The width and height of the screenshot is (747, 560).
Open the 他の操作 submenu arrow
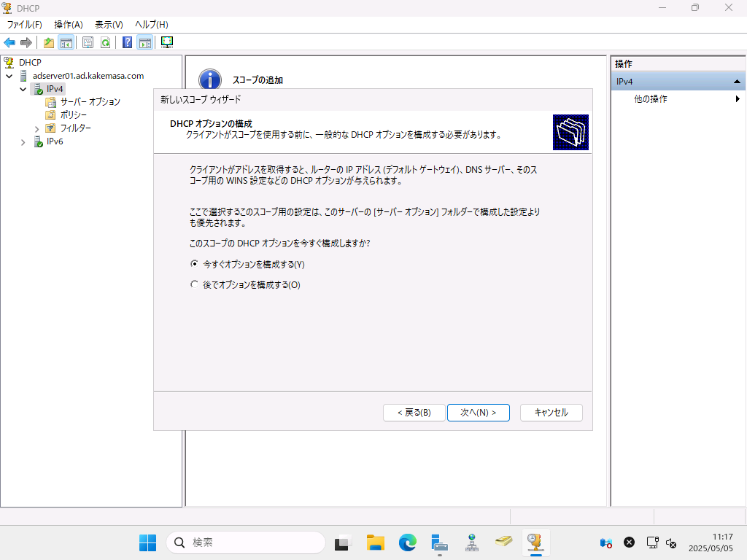[x=738, y=99]
